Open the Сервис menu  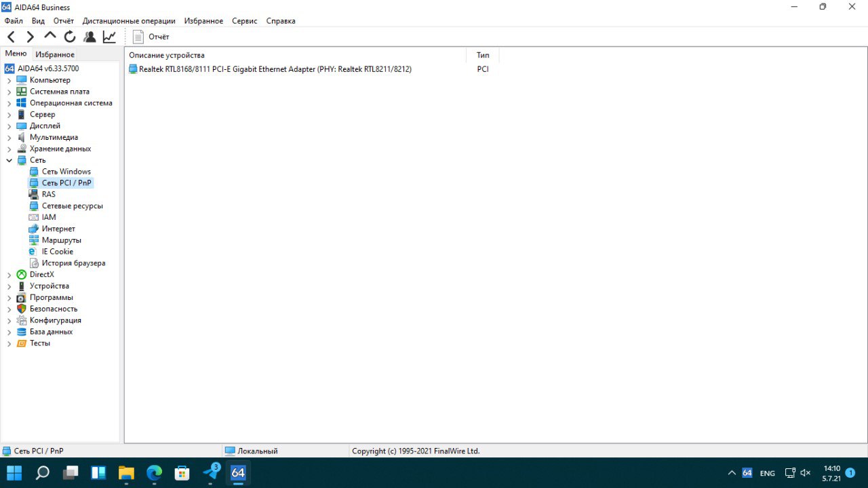pyautogui.click(x=245, y=21)
